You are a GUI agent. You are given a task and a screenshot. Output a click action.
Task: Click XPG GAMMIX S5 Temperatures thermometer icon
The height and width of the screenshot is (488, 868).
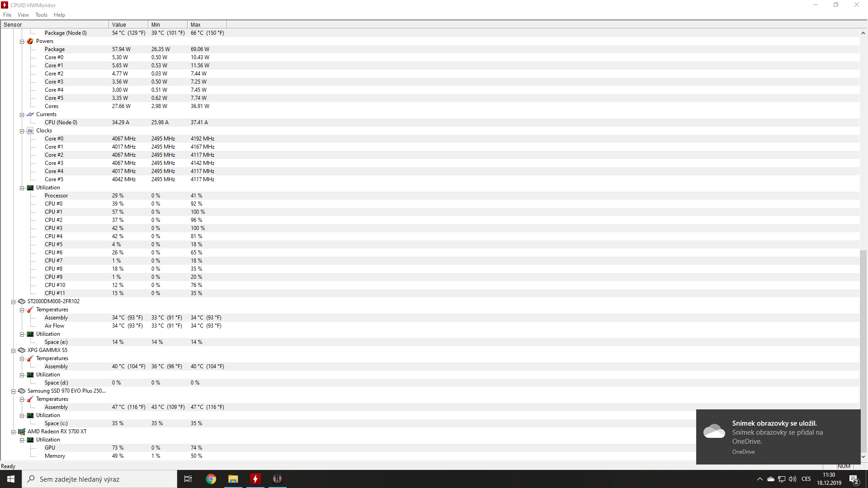[30, 358]
